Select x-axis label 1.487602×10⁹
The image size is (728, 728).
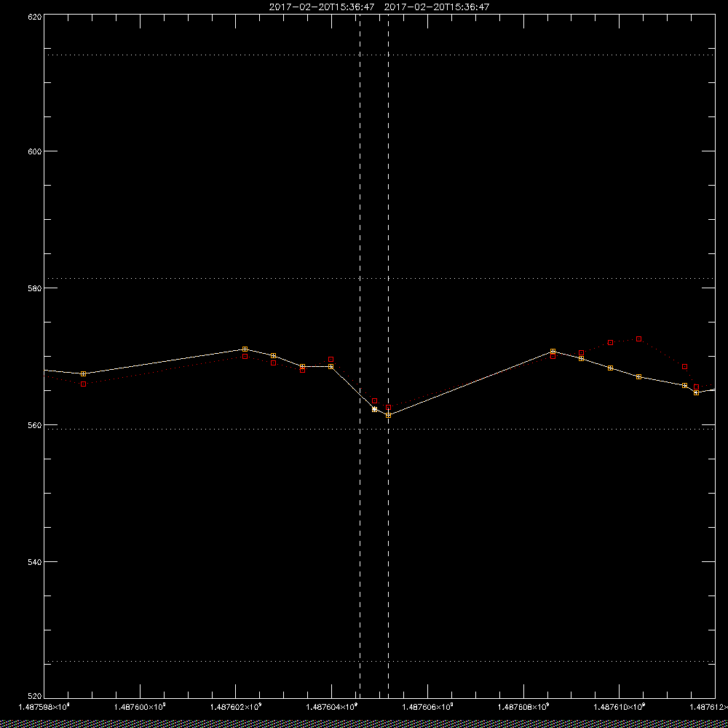coord(236,707)
